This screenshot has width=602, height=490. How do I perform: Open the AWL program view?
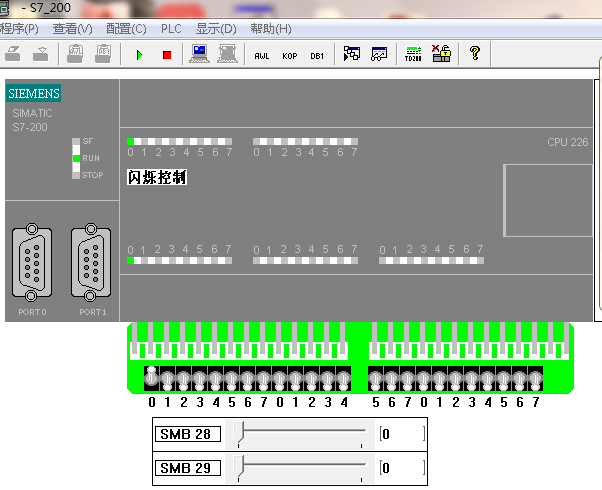262,55
